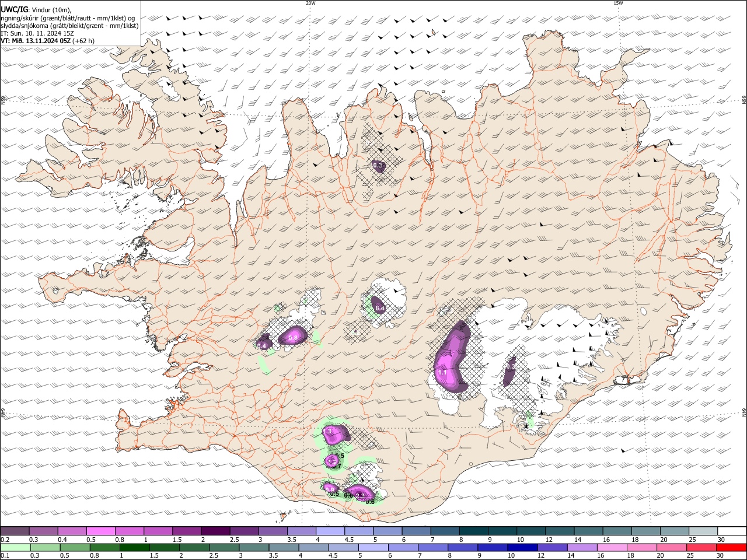Click the darkest green swatch at 1 in bottom legend
Screen dimensions: 747x560
(x=135, y=548)
